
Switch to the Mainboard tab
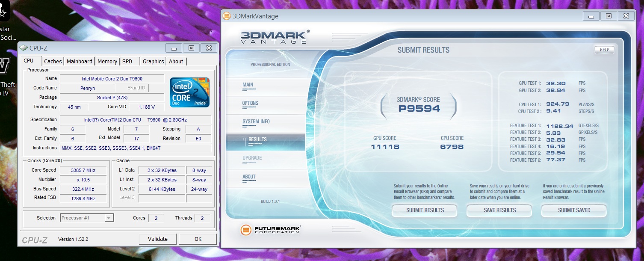pyautogui.click(x=80, y=62)
